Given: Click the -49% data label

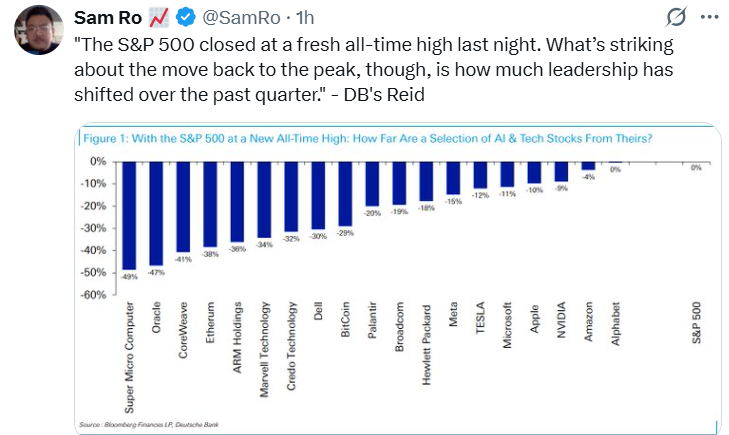Looking at the screenshot, I should tap(128, 277).
